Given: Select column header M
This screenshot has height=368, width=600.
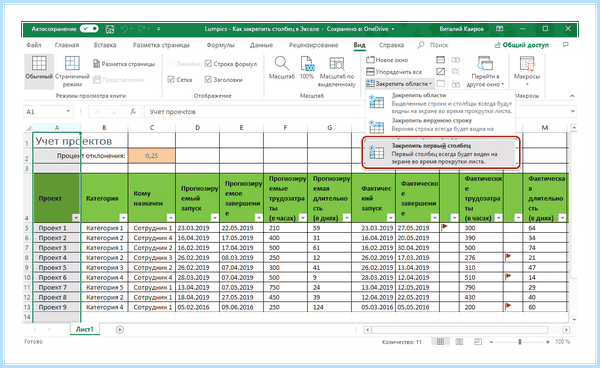Looking at the screenshot, I should tap(545, 128).
